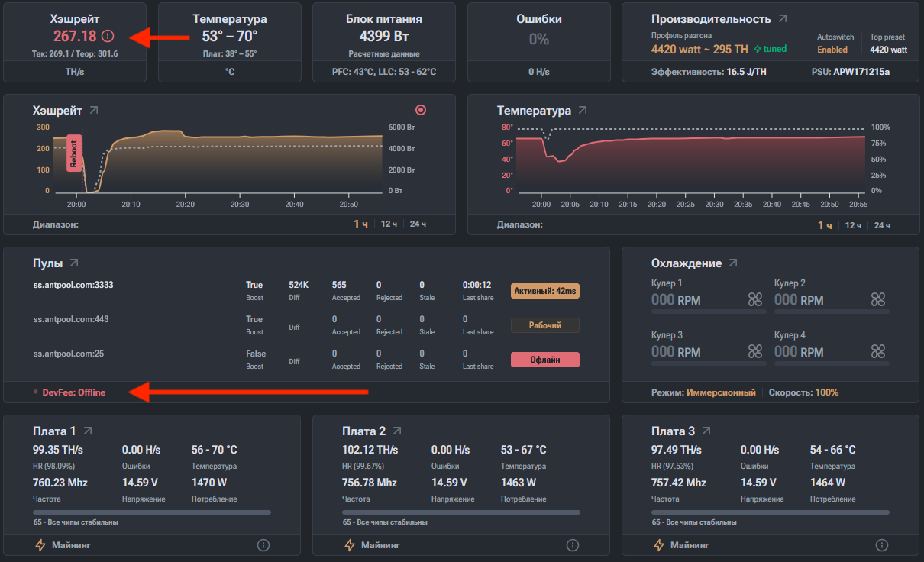924x562 pixels.
Task: Click the Плата 3 info icon
Action: coord(882,545)
